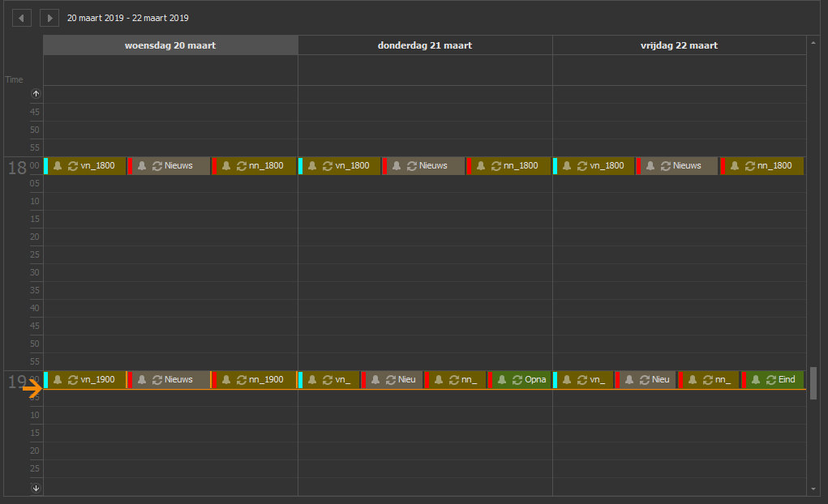Select the donderdag 21 maart column header
Image resolution: width=828 pixels, height=504 pixels.
[425, 45]
